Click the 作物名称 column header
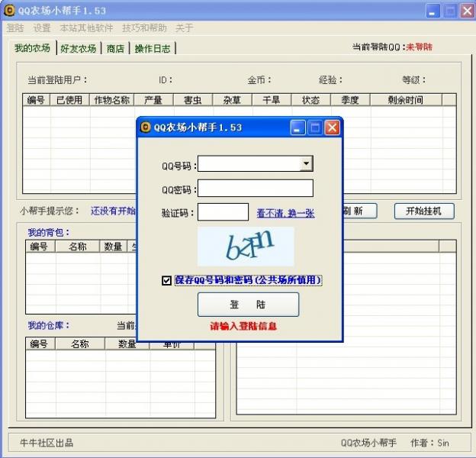This screenshot has height=458, width=476. tap(111, 100)
